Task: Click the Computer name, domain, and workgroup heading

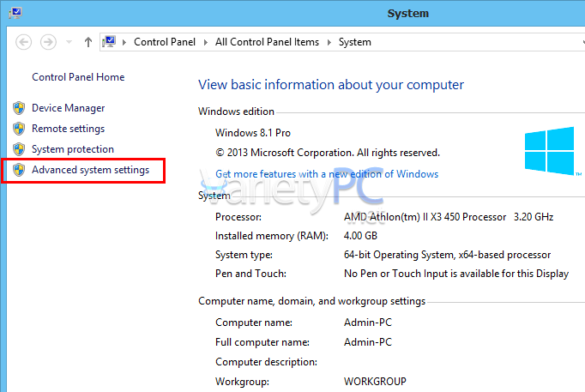Action: pyautogui.click(x=312, y=301)
